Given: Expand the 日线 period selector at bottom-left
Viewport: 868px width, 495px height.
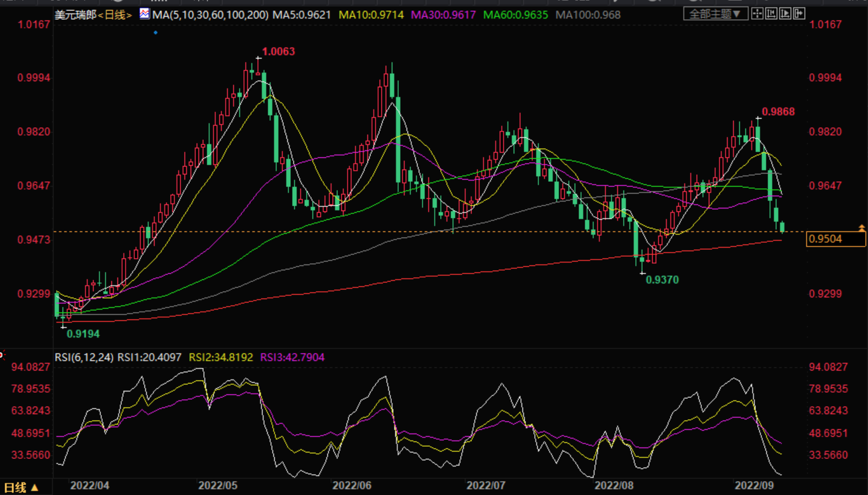Looking at the screenshot, I should [x=21, y=487].
